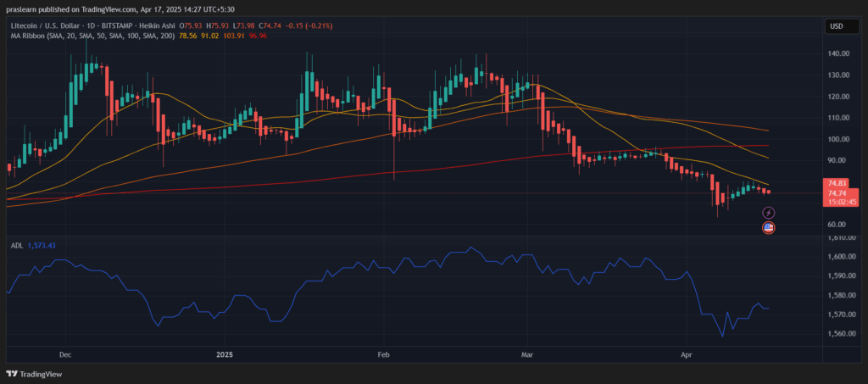Click the 100.00 price axis label
This screenshot has height=384, width=868.
pyautogui.click(x=839, y=139)
